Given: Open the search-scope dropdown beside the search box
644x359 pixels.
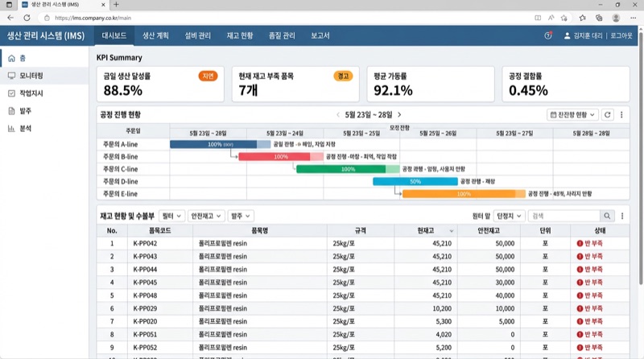Looking at the screenshot, I should click(509, 216).
